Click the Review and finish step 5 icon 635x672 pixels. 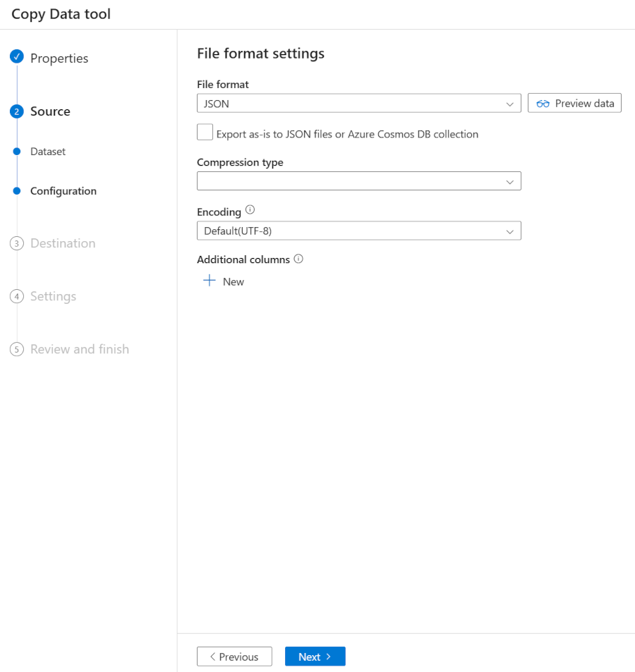click(x=17, y=349)
